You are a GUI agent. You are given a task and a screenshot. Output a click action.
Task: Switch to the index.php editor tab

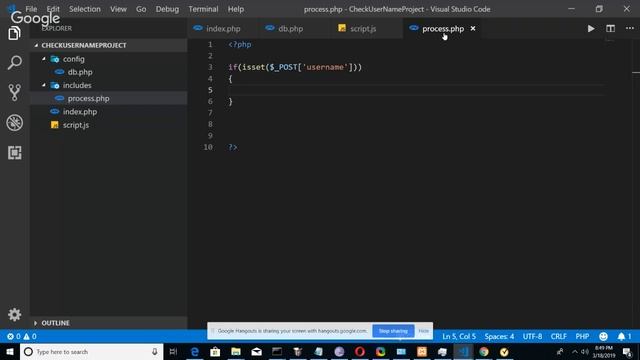point(223,29)
